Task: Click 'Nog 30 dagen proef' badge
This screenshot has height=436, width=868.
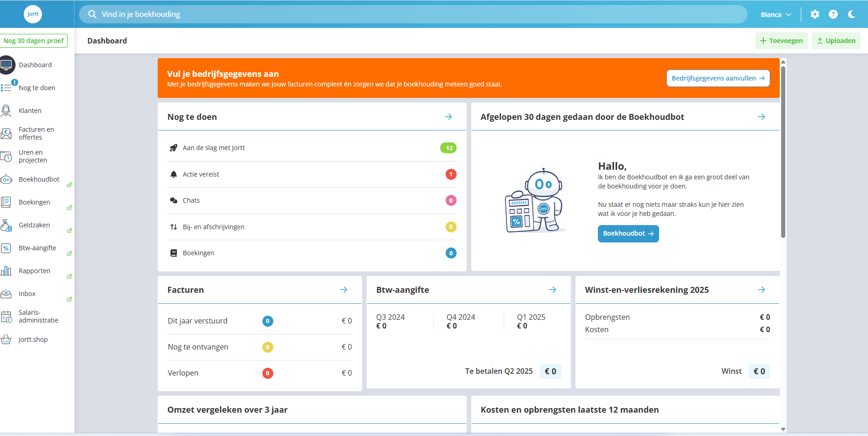Action: tap(34, 41)
